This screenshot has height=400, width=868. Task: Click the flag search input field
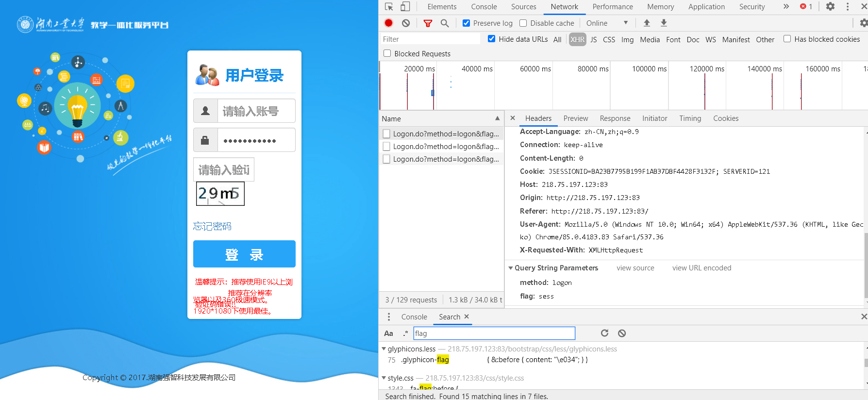coord(494,333)
